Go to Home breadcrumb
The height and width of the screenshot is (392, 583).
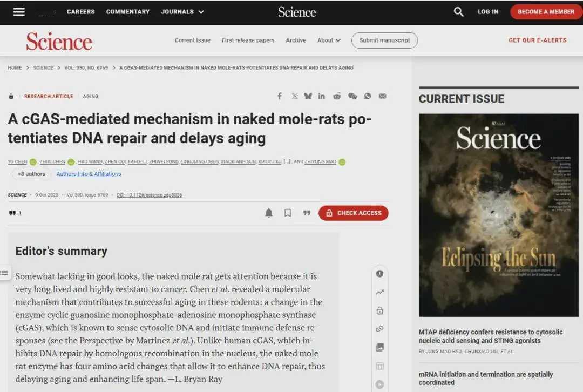point(15,67)
